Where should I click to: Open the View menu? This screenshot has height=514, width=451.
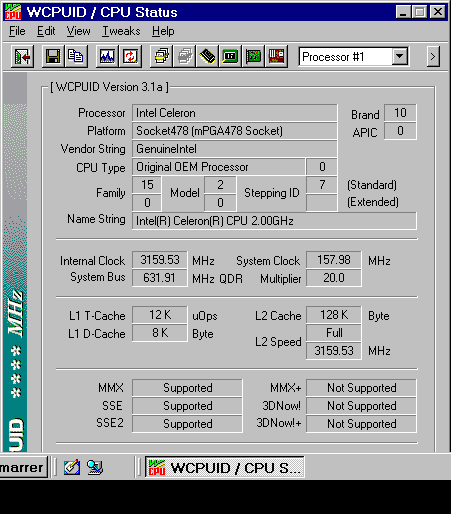click(x=78, y=31)
